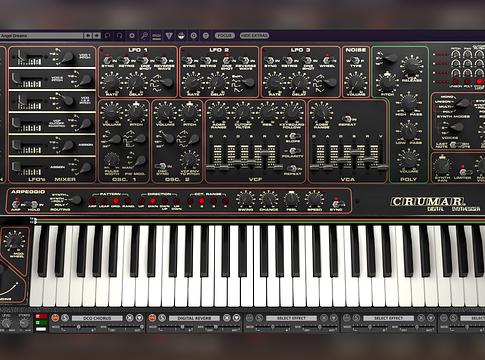
Task: Toggle LFO 3 Wheel switch
Action: [x=328, y=61]
